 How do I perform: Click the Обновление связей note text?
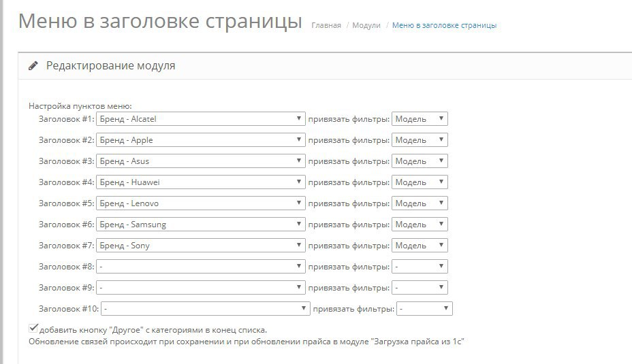(247, 342)
